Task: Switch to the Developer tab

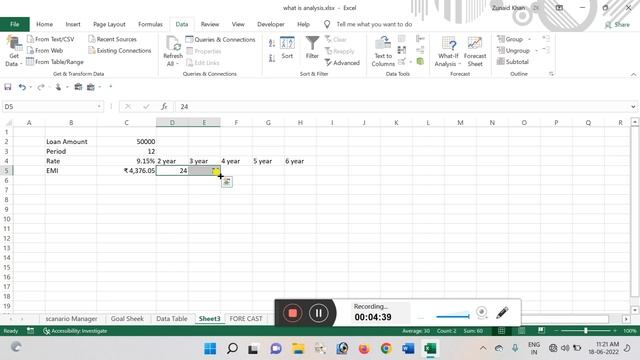Action: tap(271, 24)
